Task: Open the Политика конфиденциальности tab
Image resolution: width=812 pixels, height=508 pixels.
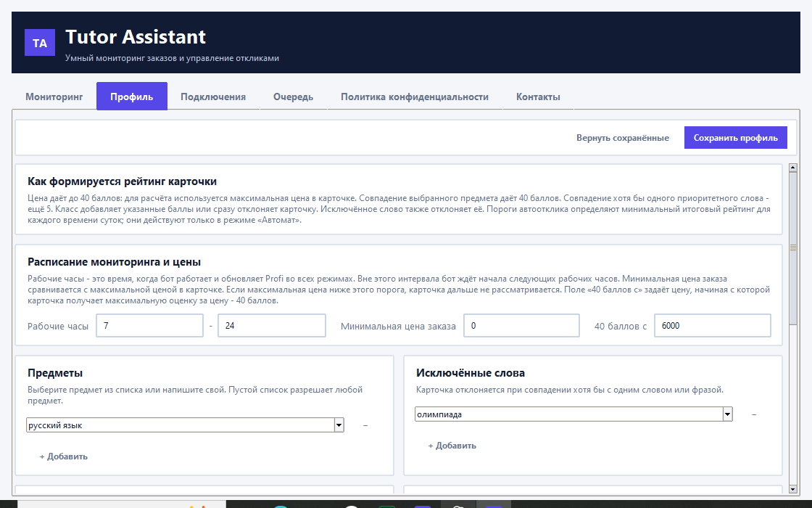Action: click(x=415, y=97)
